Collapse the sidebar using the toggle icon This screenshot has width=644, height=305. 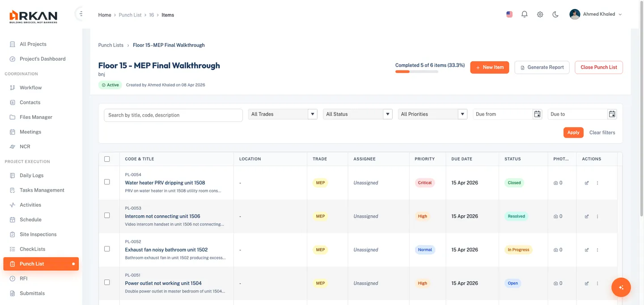coord(80,14)
